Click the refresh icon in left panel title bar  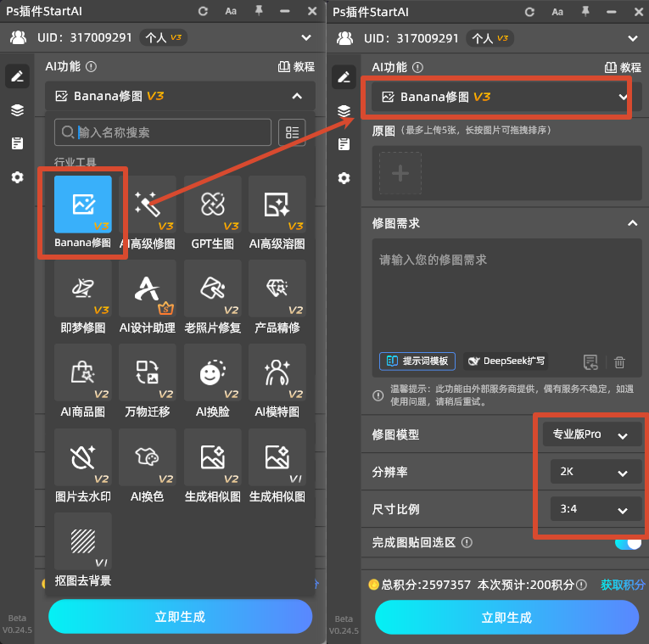203,11
